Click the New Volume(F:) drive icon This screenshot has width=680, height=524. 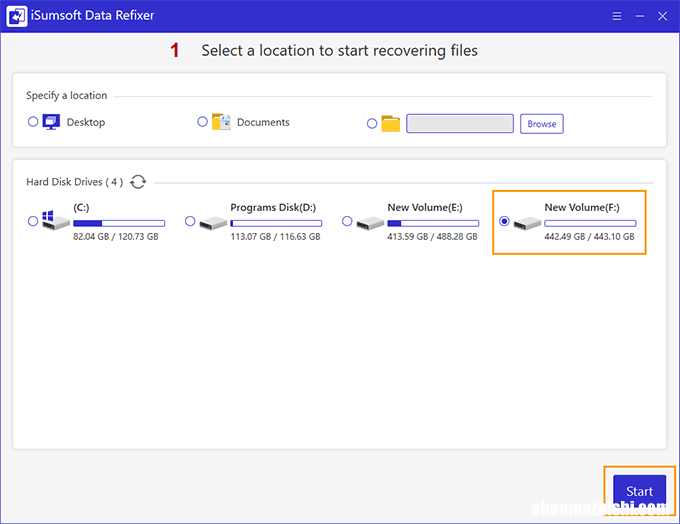(526, 222)
